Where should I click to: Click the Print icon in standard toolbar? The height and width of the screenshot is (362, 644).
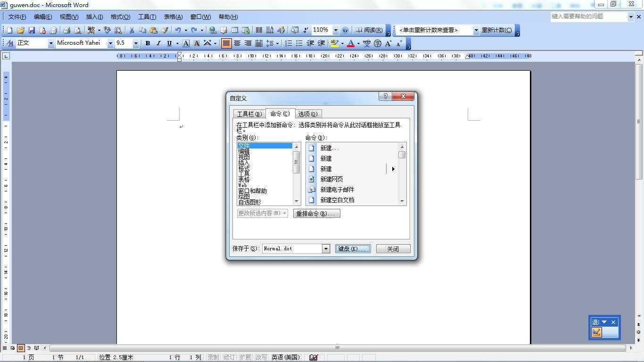pyautogui.click(x=67, y=30)
